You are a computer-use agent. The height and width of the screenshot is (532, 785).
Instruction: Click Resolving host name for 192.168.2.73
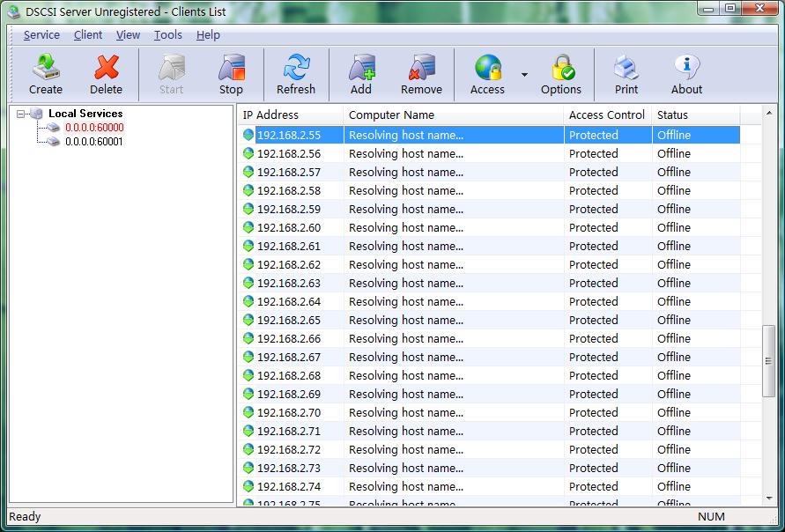pyautogui.click(x=406, y=468)
